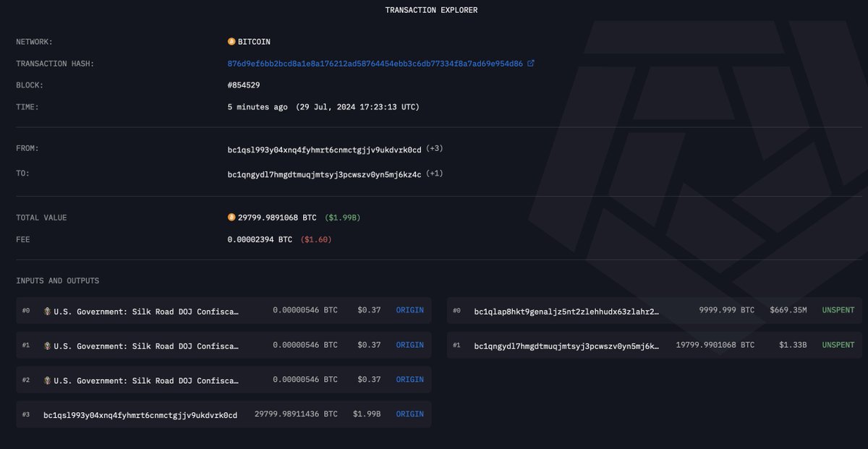
Task: Click ORIGIN link on input #1
Action: click(409, 345)
